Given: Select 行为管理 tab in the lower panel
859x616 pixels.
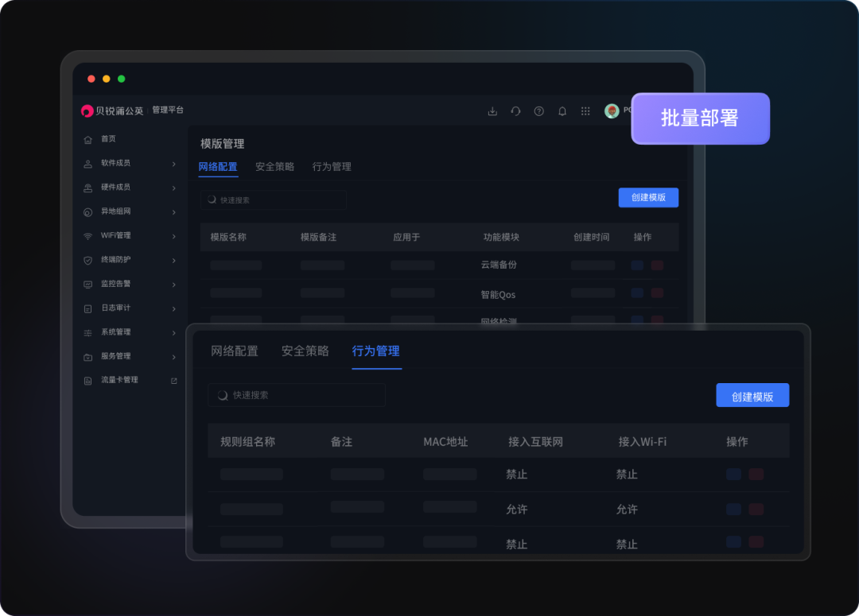Looking at the screenshot, I should tap(375, 351).
